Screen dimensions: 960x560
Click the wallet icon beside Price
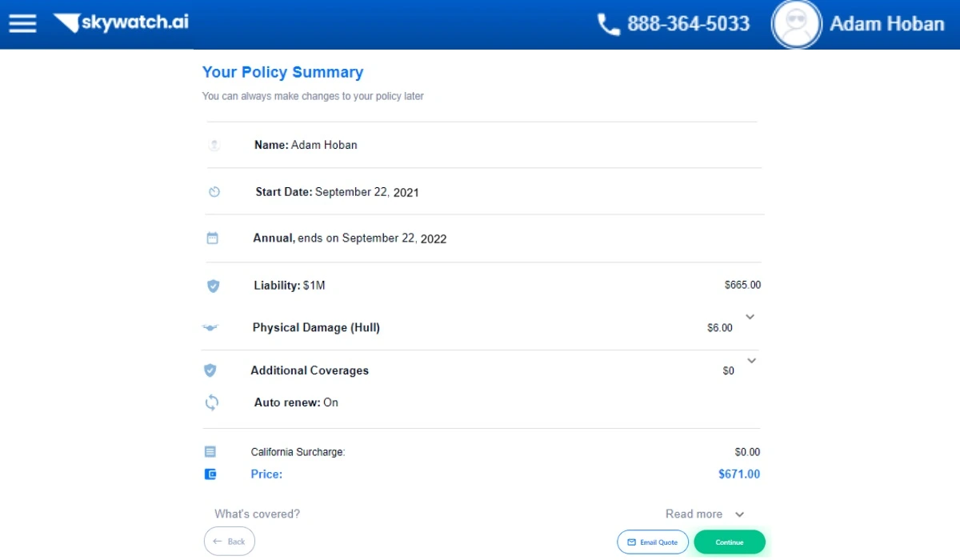coord(210,474)
